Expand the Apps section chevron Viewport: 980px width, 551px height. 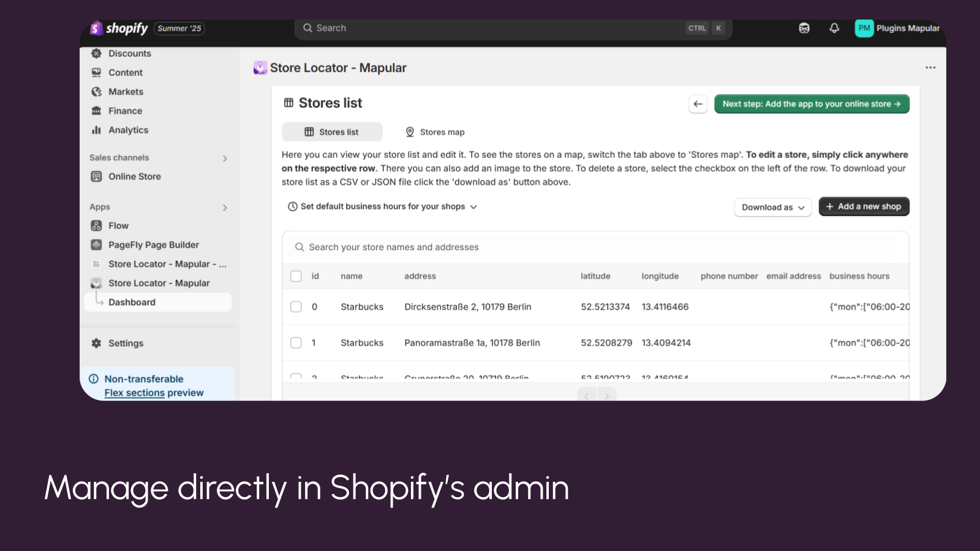(225, 208)
